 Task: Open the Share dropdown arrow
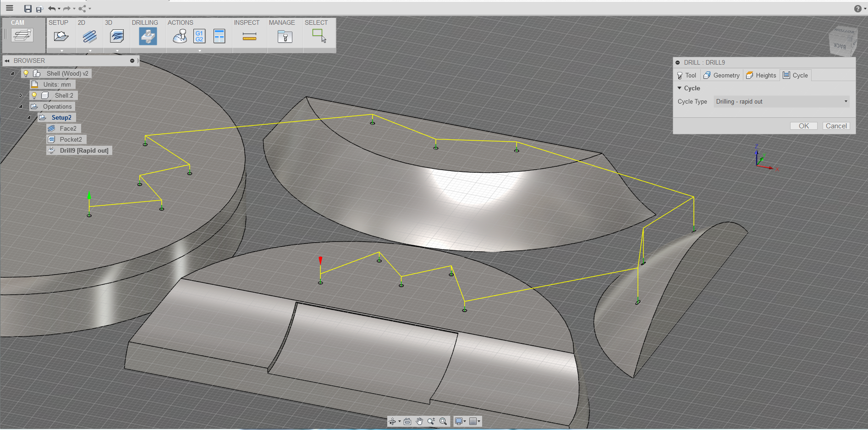click(90, 9)
